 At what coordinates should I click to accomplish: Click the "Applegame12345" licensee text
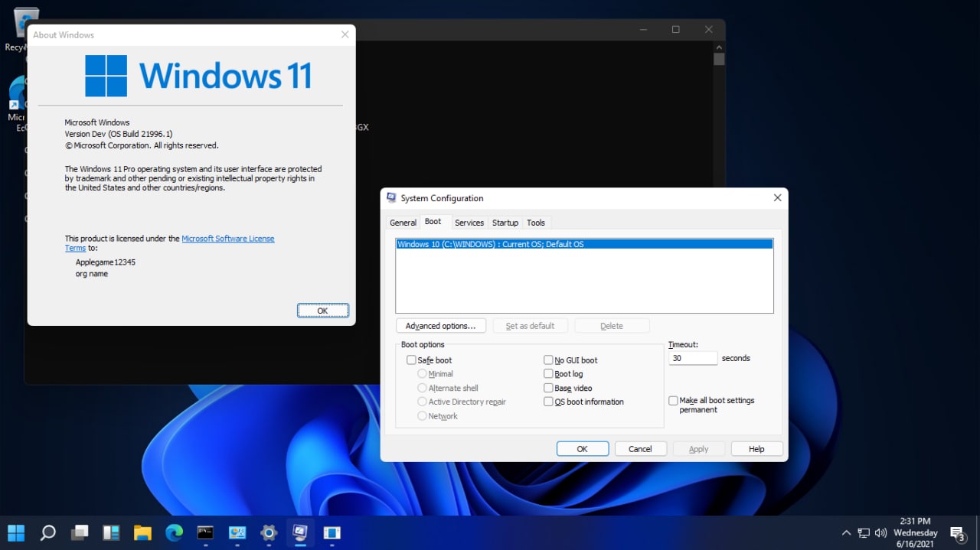(x=106, y=262)
